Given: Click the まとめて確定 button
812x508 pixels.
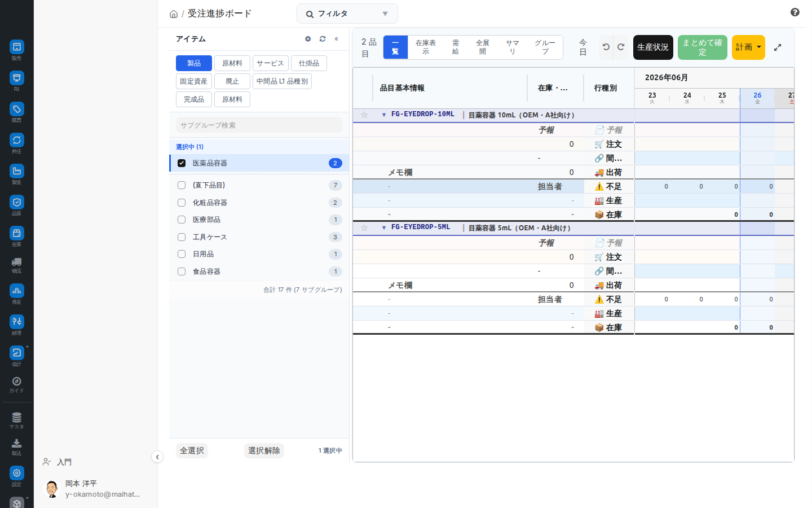Looking at the screenshot, I should [703, 47].
